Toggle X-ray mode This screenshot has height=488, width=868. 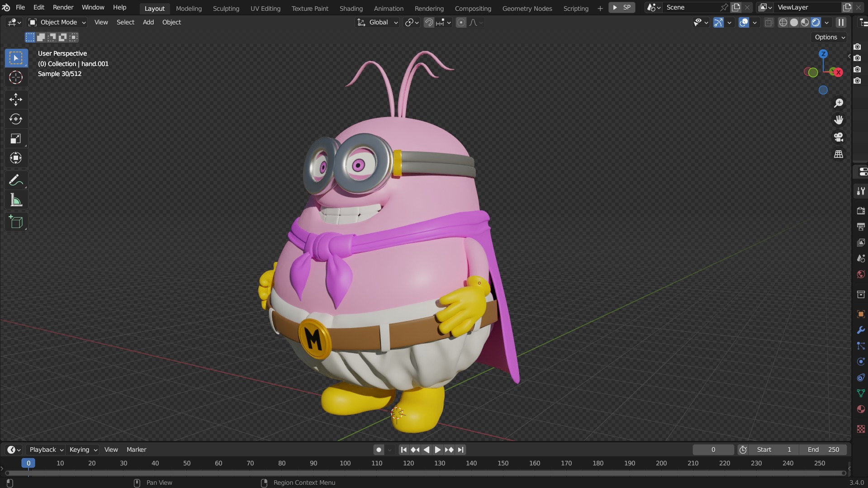[x=768, y=22]
